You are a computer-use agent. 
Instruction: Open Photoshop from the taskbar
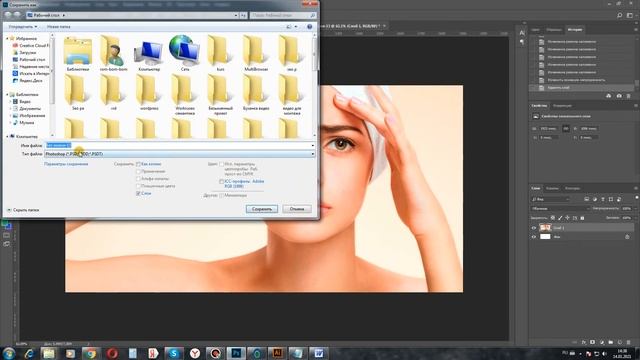[x=236, y=353]
